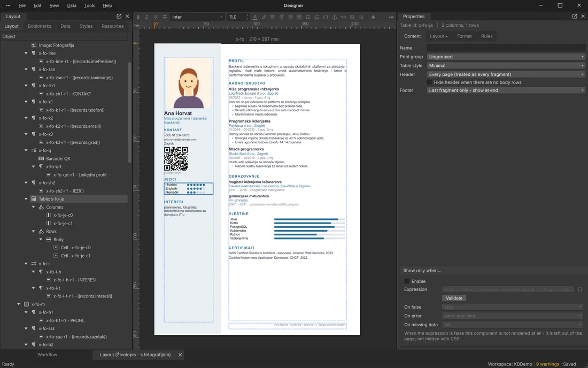Enable the Show only when condition

[407, 281]
